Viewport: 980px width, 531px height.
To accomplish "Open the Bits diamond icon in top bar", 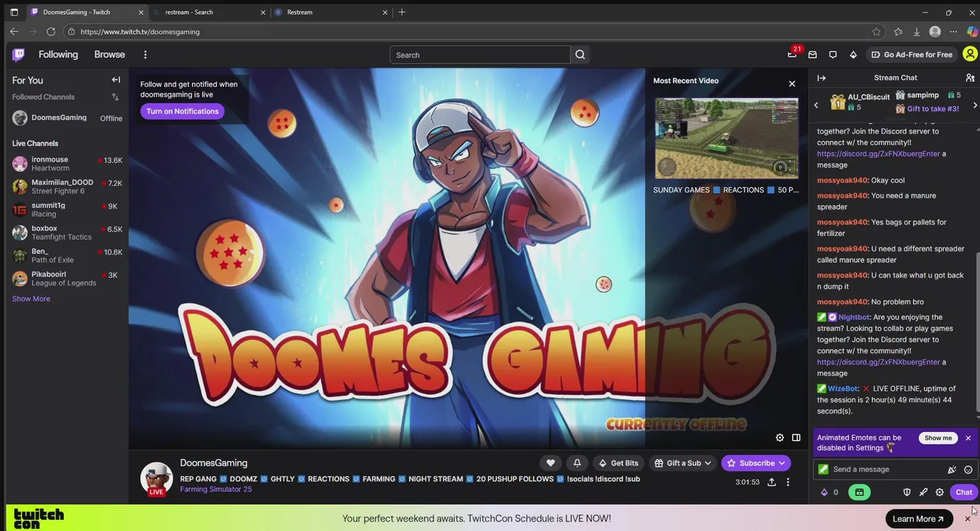I will coord(853,55).
